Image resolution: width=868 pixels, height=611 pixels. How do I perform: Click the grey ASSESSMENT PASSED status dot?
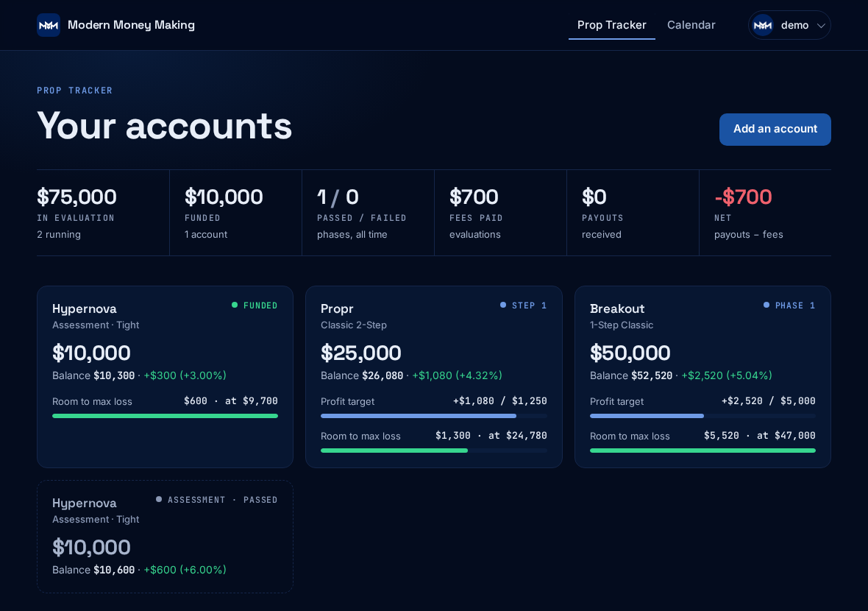point(159,499)
